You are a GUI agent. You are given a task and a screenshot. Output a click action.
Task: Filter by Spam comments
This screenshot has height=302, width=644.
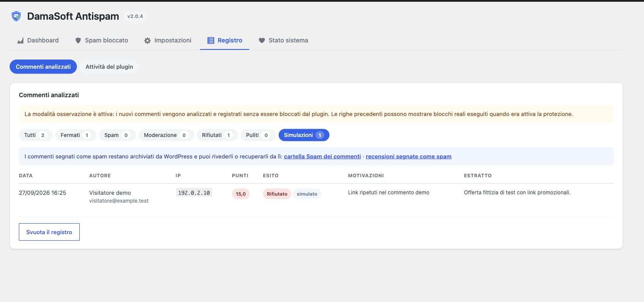pos(117,135)
